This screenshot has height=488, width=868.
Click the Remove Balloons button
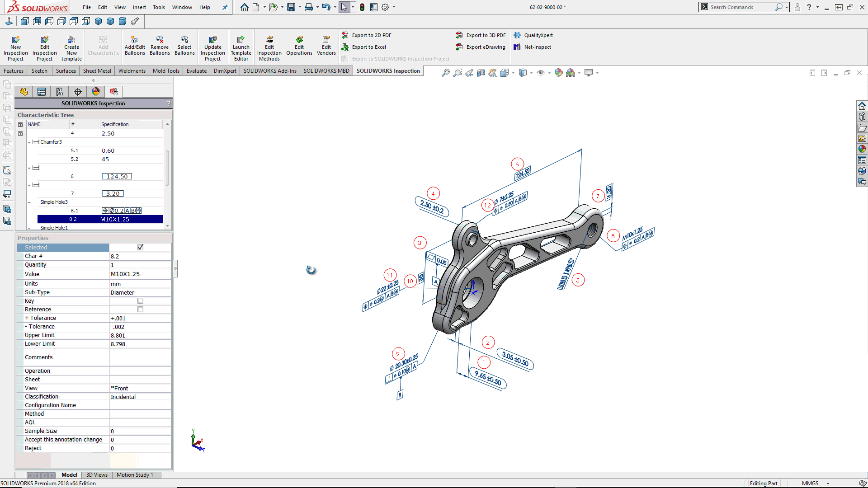pos(159,47)
